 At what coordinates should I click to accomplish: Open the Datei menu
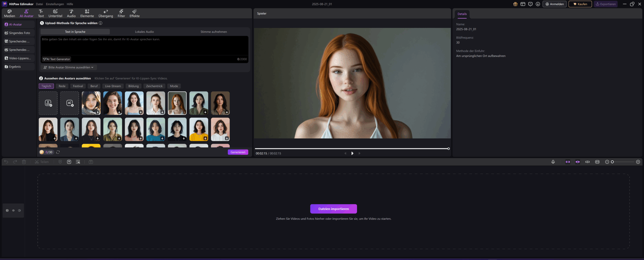[39, 4]
